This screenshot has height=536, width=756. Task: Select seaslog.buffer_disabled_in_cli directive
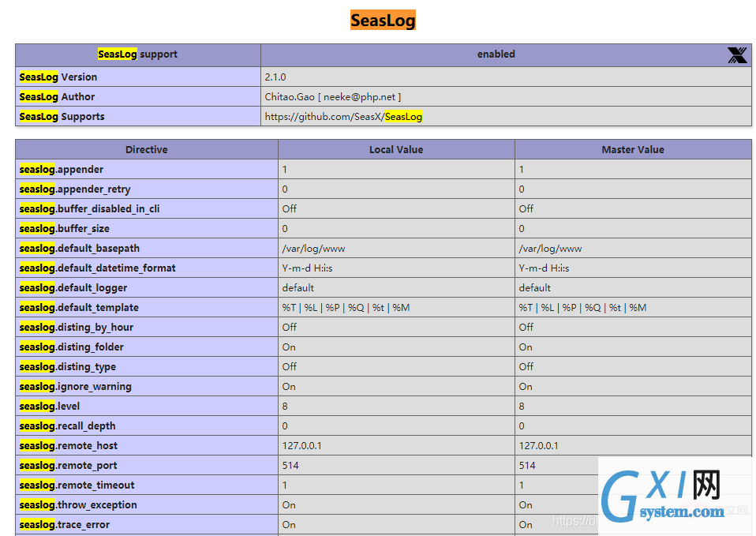coord(89,209)
